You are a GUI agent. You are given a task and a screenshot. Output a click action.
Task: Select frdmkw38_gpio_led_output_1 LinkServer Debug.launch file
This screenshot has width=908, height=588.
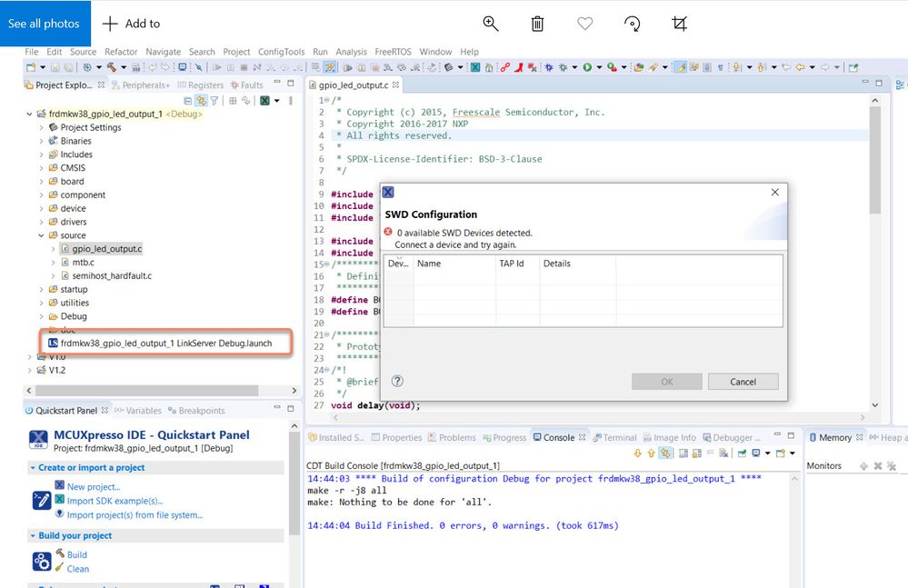(166, 344)
